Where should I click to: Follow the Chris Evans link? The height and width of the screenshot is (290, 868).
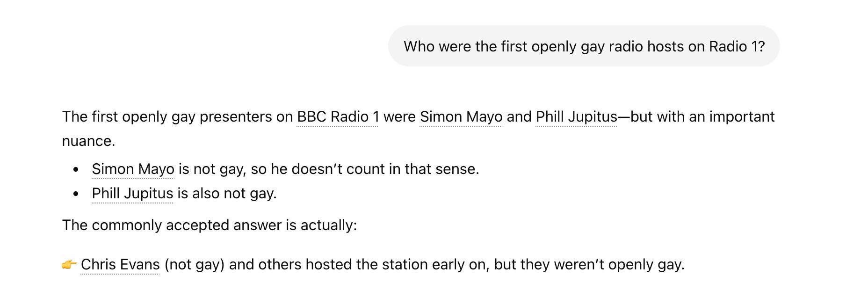pos(120,265)
